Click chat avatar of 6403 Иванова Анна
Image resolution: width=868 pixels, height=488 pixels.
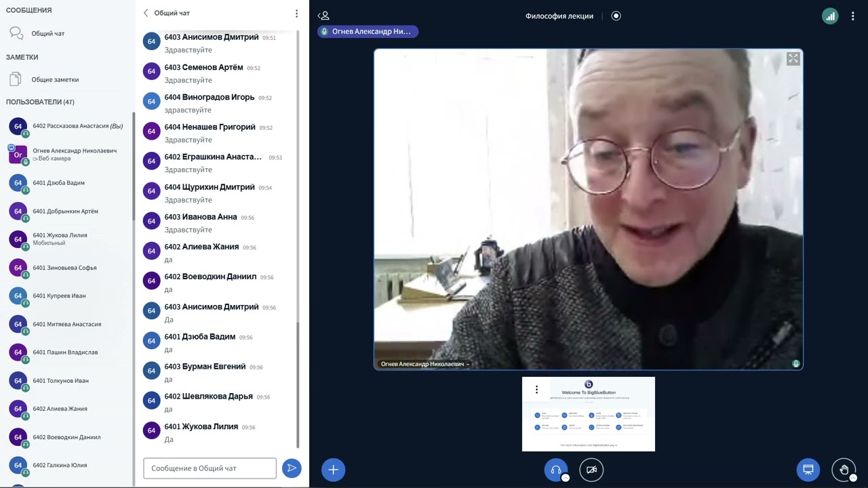[151, 221]
